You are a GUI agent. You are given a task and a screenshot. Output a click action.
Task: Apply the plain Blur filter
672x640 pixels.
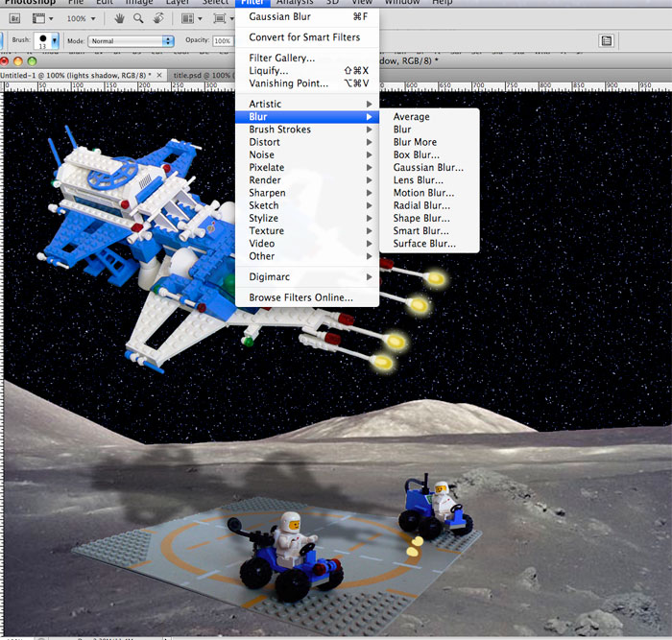tap(429, 130)
